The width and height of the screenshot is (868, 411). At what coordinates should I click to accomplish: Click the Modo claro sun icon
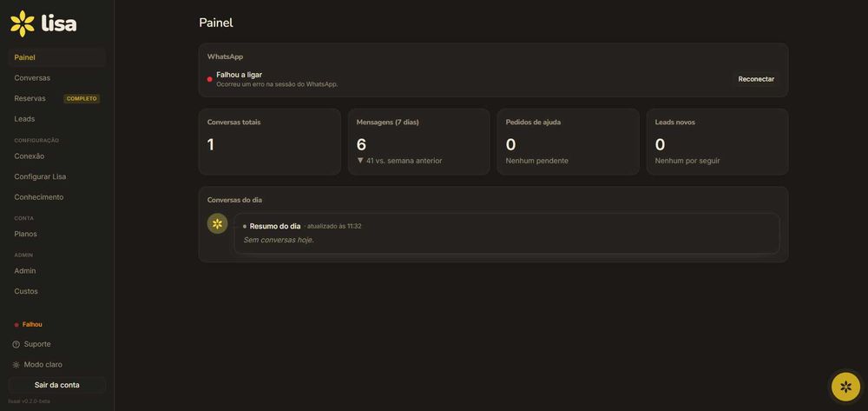[x=16, y=365]
